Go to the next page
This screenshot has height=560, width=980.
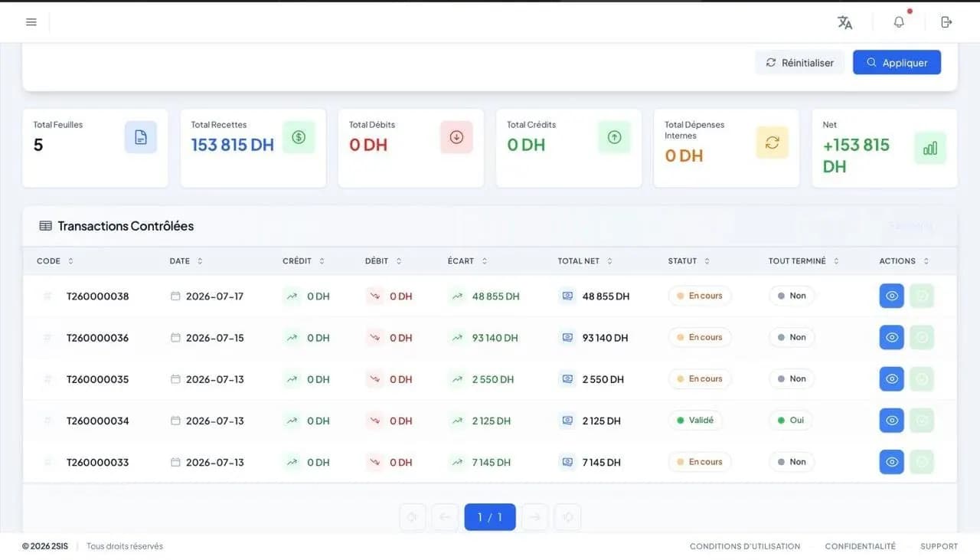tap(535, 517)
